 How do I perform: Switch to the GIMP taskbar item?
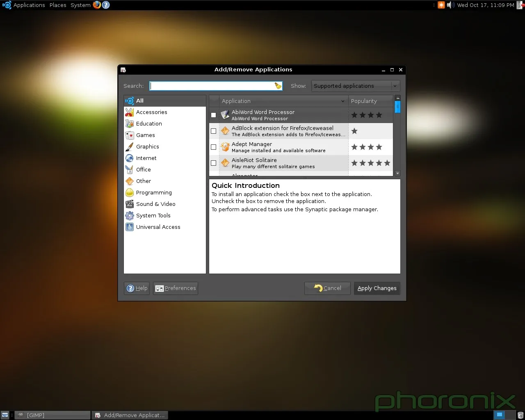pos(52,415)
